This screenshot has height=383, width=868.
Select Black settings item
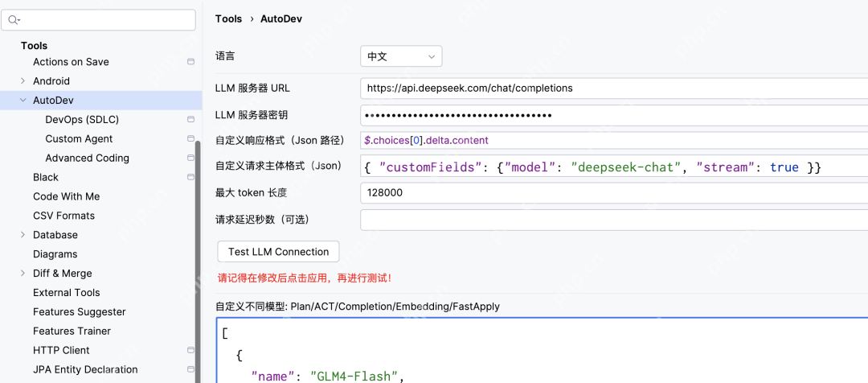tap(45, 177)
